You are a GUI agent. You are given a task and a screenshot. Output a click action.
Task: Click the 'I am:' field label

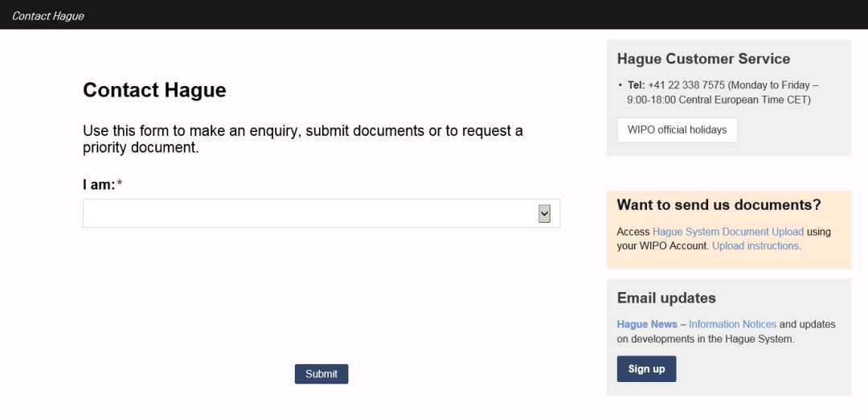[x=99, y=184]
